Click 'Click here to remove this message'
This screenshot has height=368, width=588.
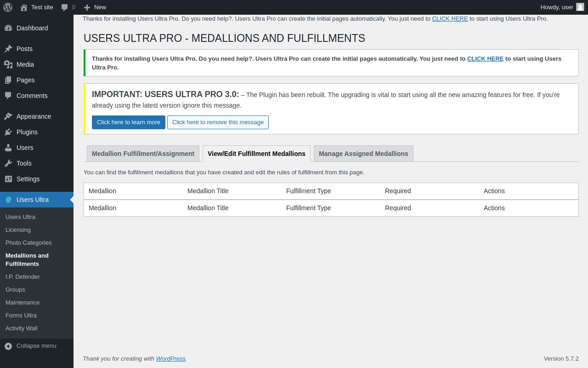218,122
